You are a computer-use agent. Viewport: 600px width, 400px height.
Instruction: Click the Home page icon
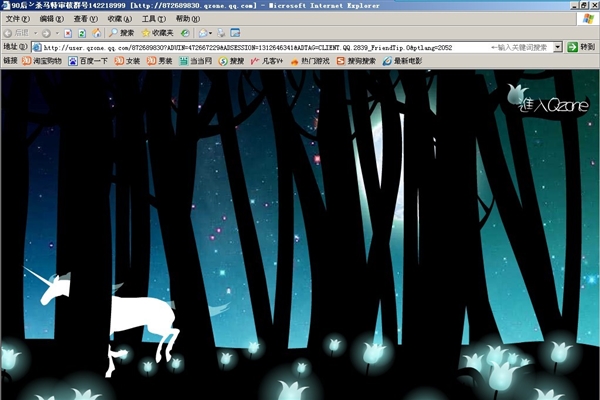pos(96,33)
